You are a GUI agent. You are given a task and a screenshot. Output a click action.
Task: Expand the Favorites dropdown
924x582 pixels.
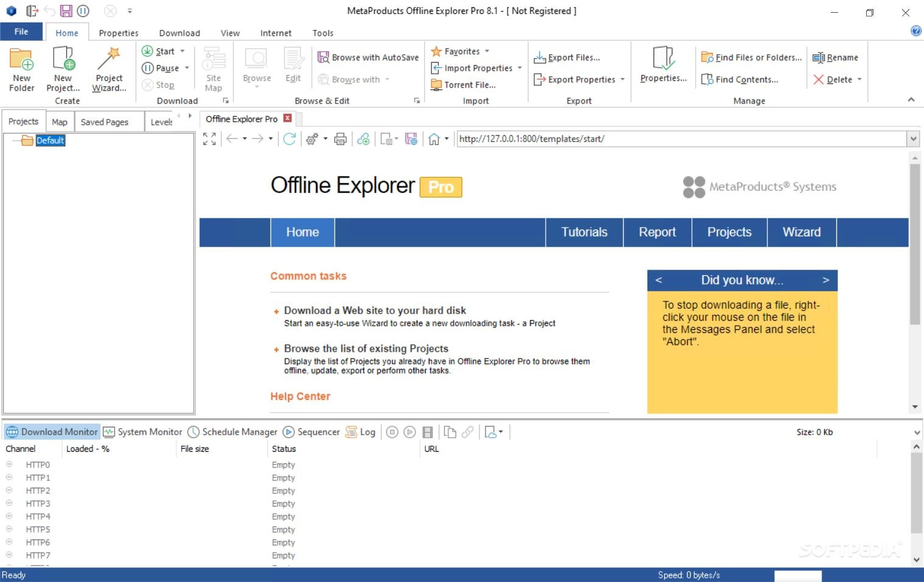click(x=487, y=52)
